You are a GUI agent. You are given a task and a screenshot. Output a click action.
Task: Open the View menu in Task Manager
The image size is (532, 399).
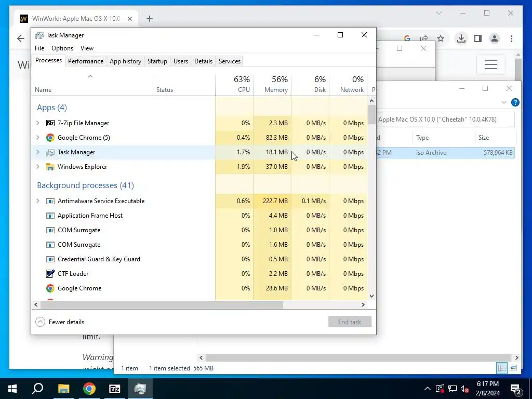tap(87, 48)
